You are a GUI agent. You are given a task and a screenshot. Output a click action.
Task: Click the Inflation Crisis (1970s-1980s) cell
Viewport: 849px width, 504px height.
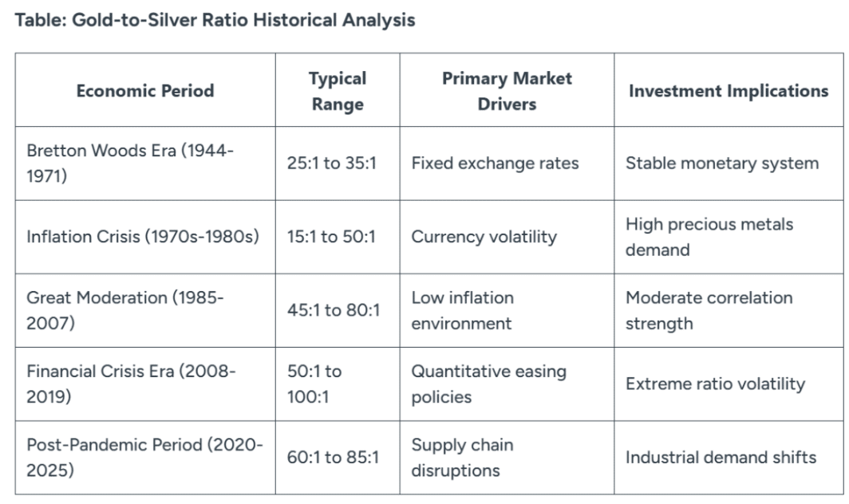(x=143, y=237)
